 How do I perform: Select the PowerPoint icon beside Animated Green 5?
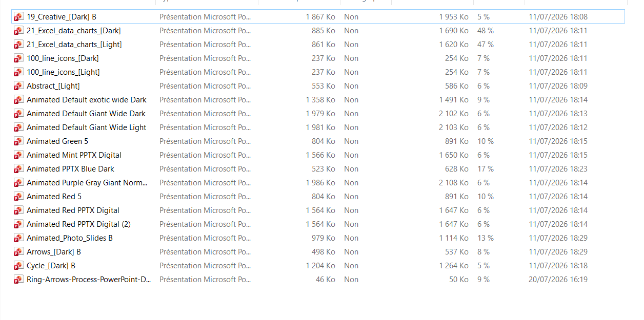[x=19, y=141]
